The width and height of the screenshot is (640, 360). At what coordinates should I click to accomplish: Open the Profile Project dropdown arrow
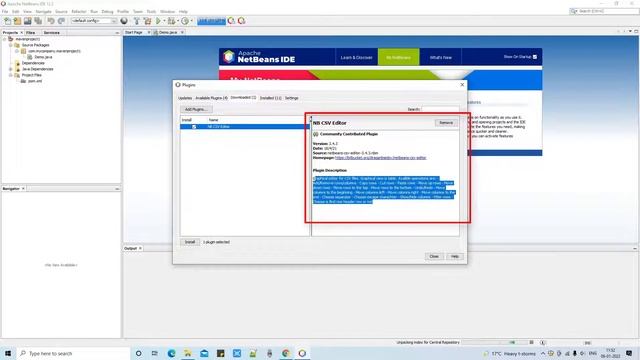[191, 21]
